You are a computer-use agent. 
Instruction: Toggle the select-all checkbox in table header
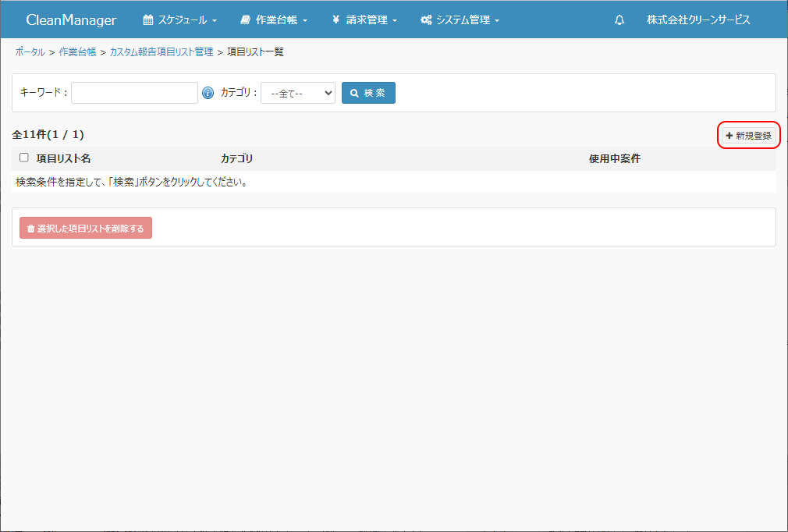tap(24, 158)
